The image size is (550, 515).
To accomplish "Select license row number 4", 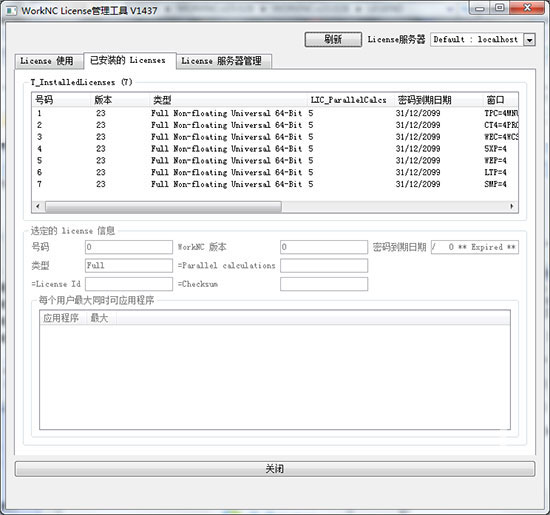I will tap(275, 149).
